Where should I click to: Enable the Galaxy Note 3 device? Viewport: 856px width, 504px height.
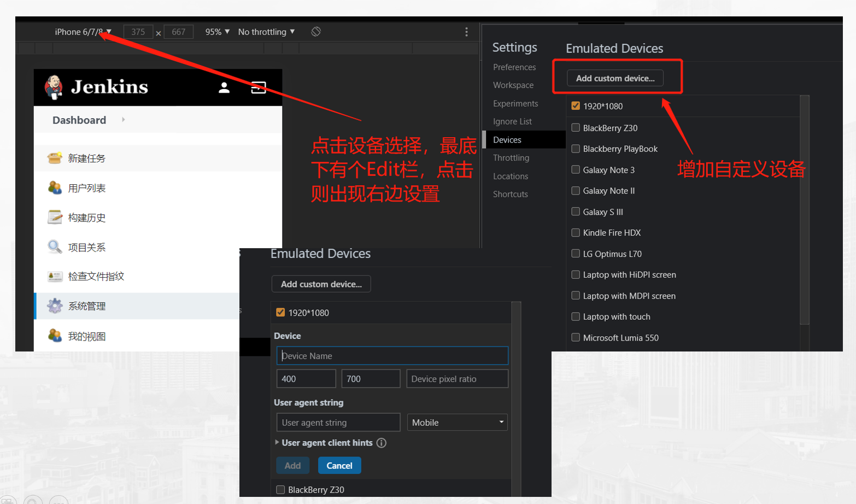576,170
